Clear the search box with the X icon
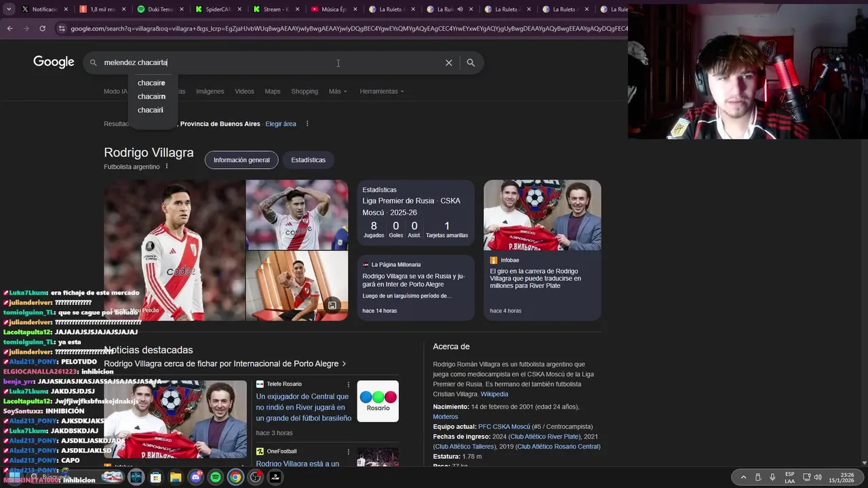Image resolution: width=868 pixels, height=488 pixels. tap(448, 62)
